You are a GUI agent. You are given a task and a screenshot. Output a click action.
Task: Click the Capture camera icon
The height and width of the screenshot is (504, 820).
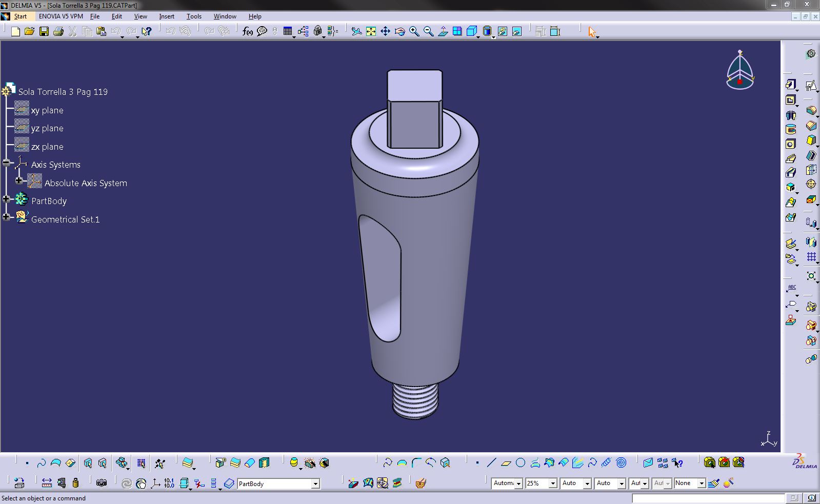[102, 483]
